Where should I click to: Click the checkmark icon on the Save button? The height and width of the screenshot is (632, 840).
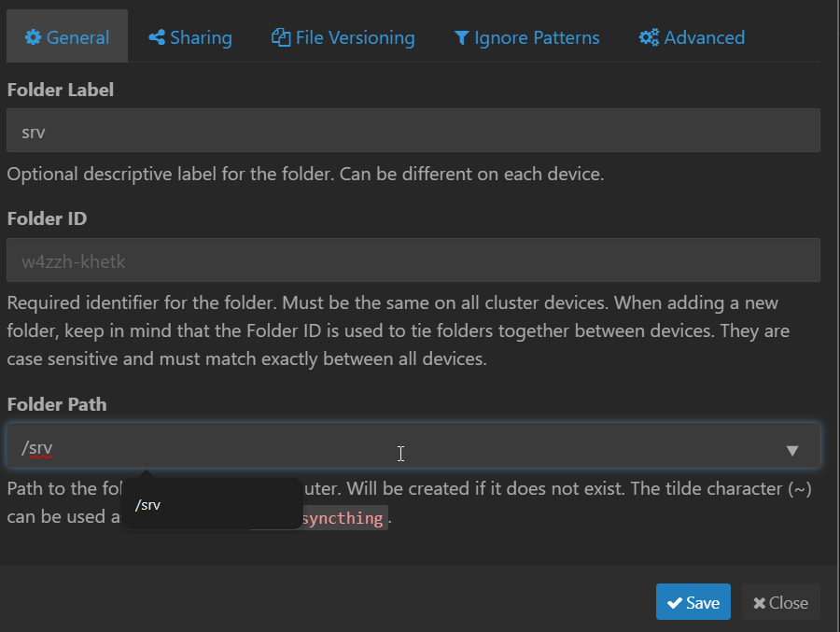[x=675, y=603]
